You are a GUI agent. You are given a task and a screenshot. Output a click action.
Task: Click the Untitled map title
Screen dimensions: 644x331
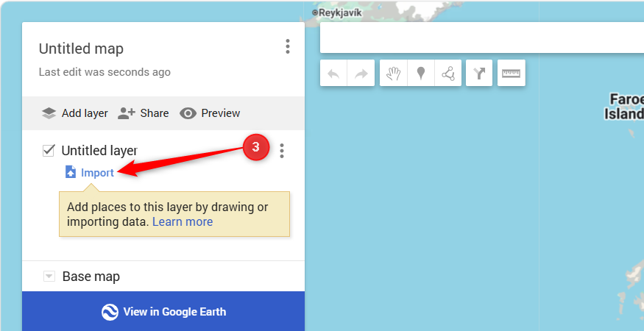[x=81, y=49]
